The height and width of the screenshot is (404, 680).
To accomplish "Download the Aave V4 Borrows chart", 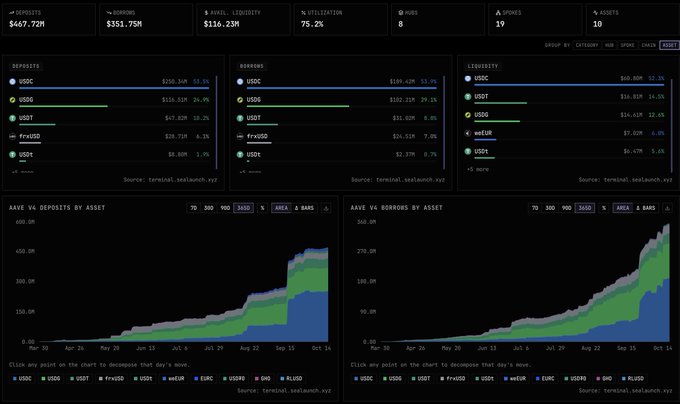I will pyautogui.click(x=667, y=208).
